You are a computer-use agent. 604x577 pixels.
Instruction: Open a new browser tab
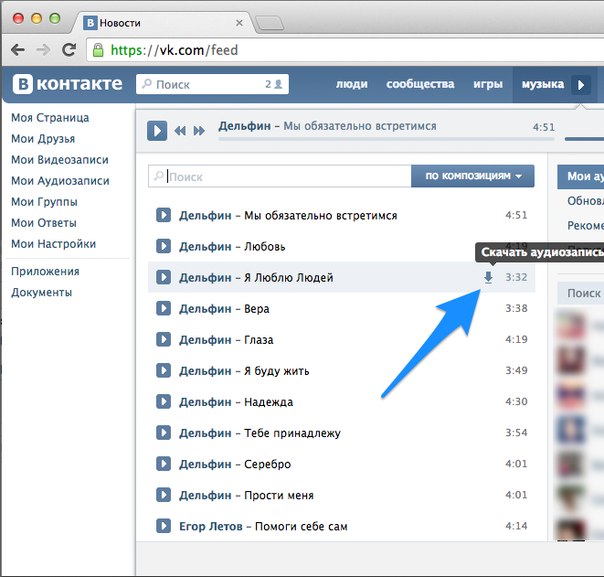(270, 23)
